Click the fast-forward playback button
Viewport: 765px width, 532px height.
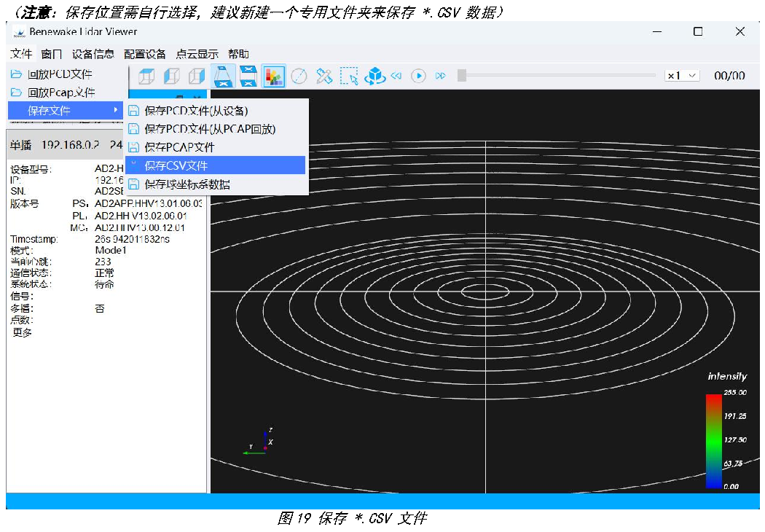coord(441,76)
